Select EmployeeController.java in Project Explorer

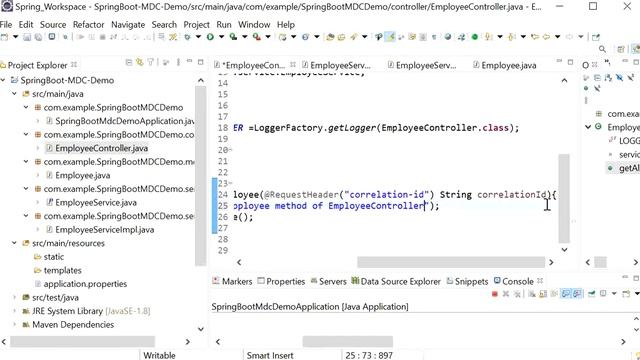point(102,148)
